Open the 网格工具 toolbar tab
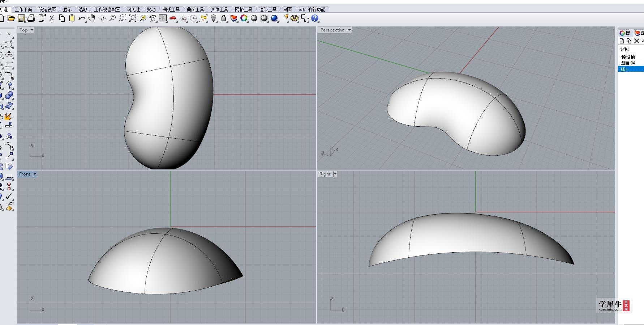Image resolution: width=644 pixels, height=325 pixels. point(244,9)
